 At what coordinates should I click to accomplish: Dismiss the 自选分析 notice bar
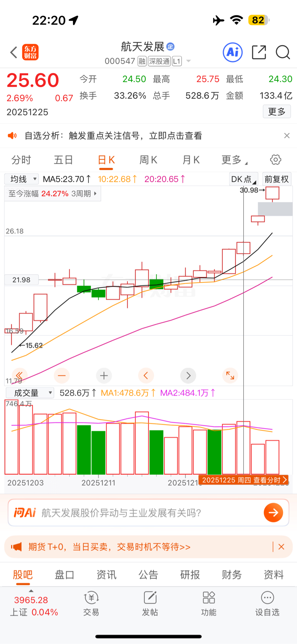(287, 135)
